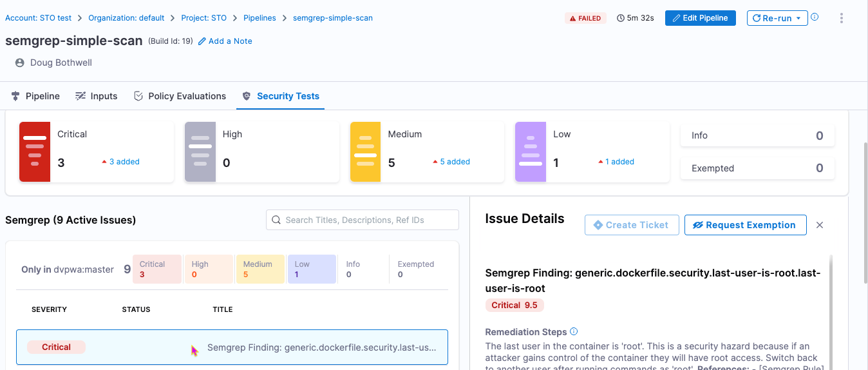Viewport: 868px width, 370px height.
Task: Open the three-dot more options menu
Action: (x=841, y=18)
